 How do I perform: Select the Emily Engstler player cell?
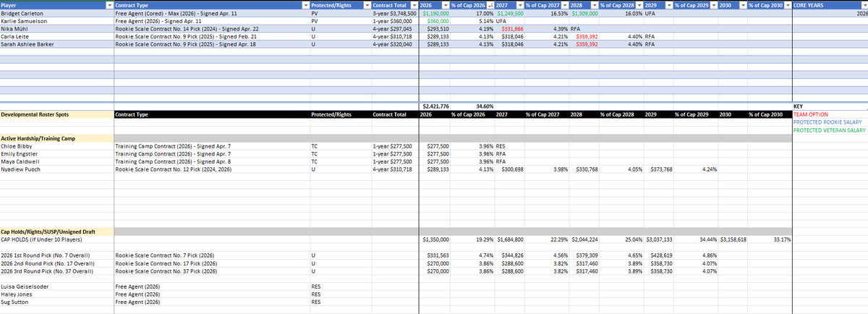tap(56, 153)
